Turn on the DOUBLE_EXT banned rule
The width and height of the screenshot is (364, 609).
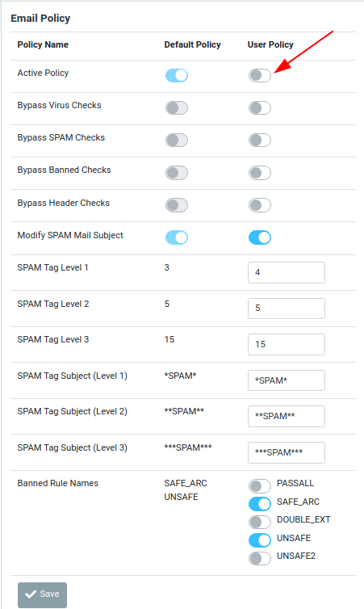[260, 522]
